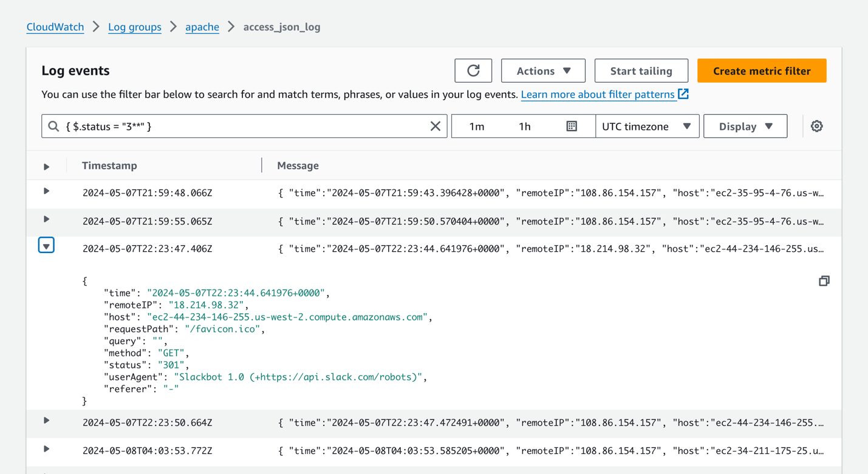Click the Create metric filter button
The image size is (868, 474).
(x=762, y=71)
